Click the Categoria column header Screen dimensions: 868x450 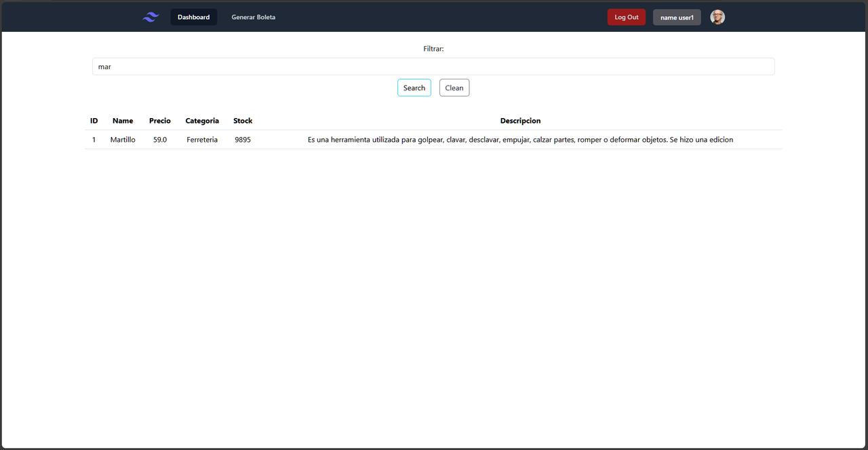(x=202, y=120)
